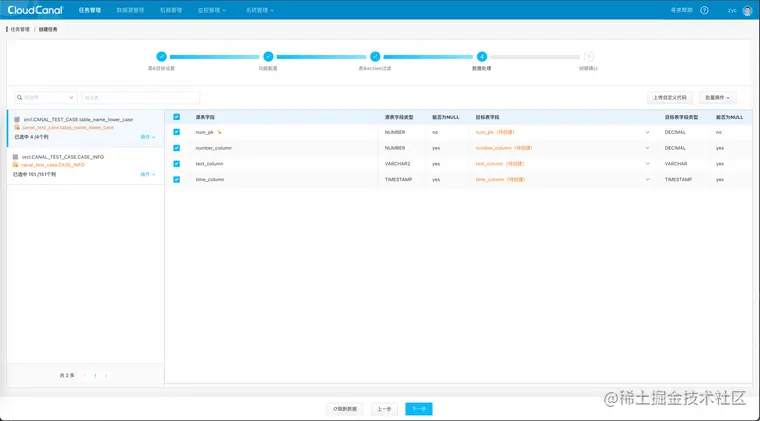This screenshot has height=421, width=760.
Task: Click source table icon for CASE_INFO
Action: 16,157
